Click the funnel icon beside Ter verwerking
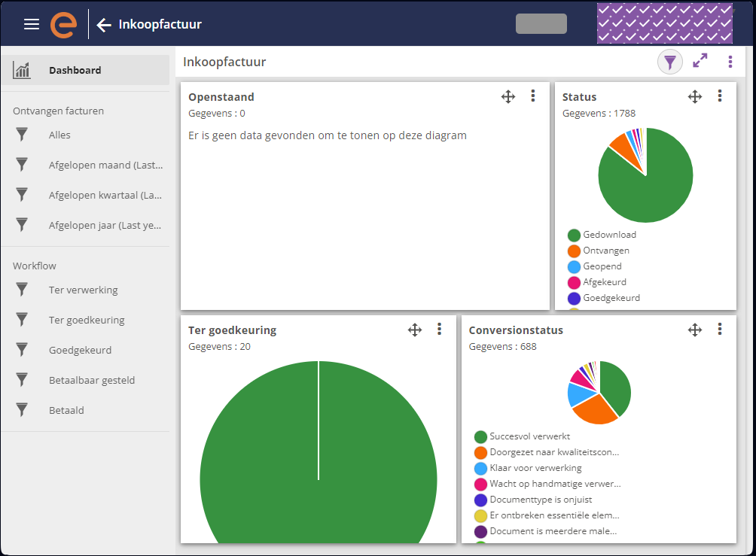This screenshot has height=556, width=756. click(22, 290)
